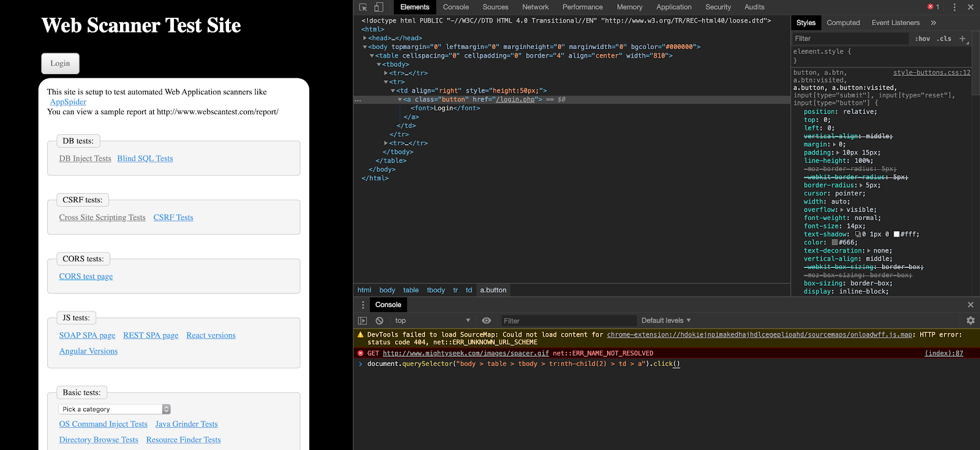The image size is (980, 450).
Task: Toggle the device toolbar icon
Action: click(x=379, y=7)
